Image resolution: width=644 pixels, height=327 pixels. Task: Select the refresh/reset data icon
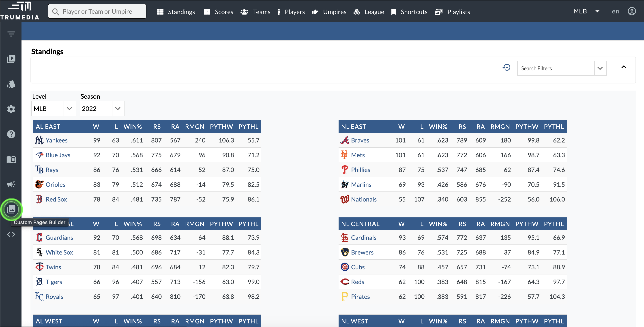coord(507,68)
